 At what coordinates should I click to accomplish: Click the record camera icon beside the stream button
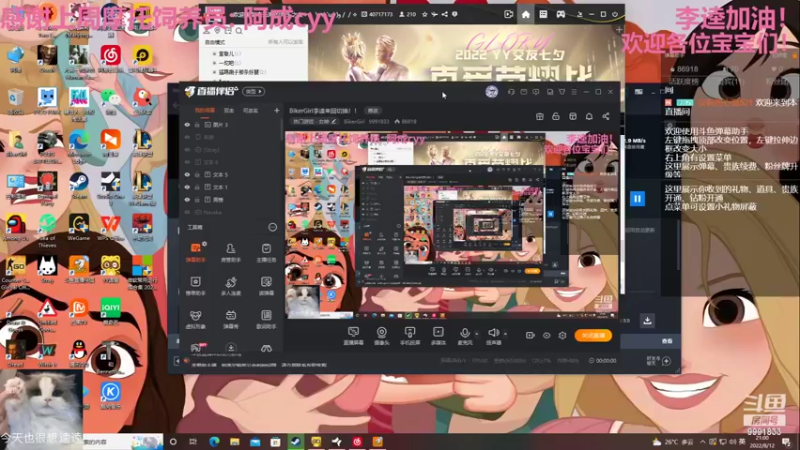pyautogui.click(x=530, y=335)
